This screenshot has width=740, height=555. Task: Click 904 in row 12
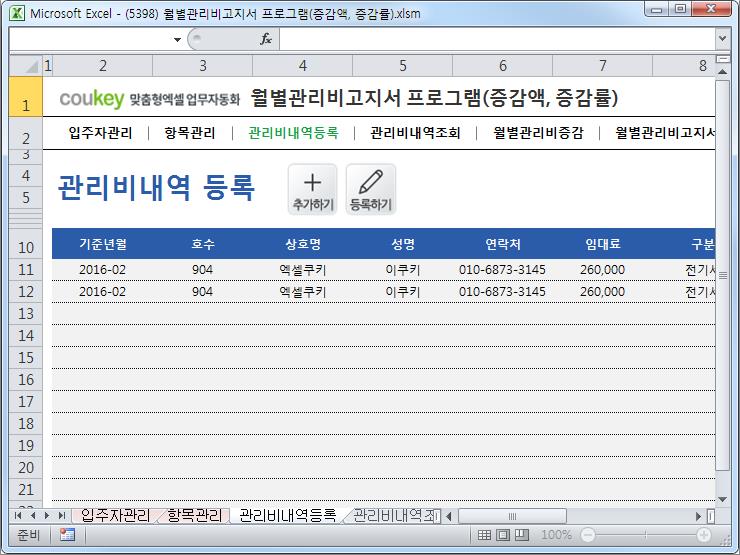(x=202, y=292)
